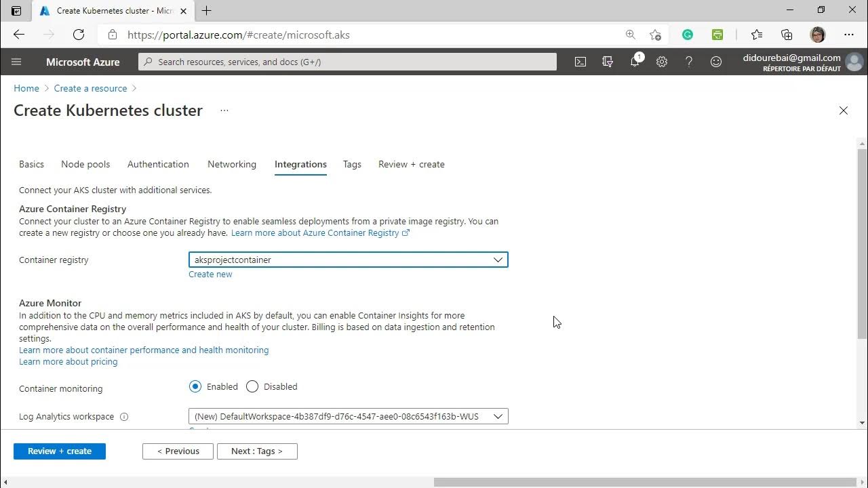Click the blue Review + create button

pyautogui.click(x=60, y=451)
